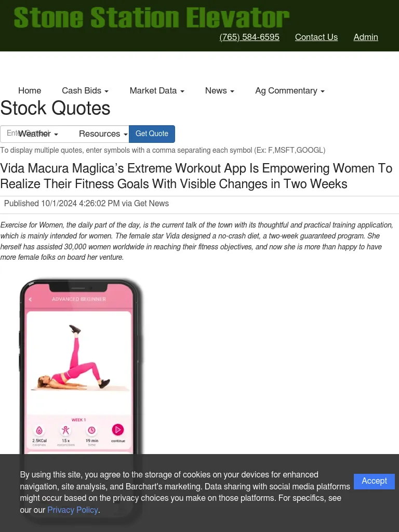Screen dimensions: 399x532
Task: Open the Weather dropdown
Action: coord(38,134)
